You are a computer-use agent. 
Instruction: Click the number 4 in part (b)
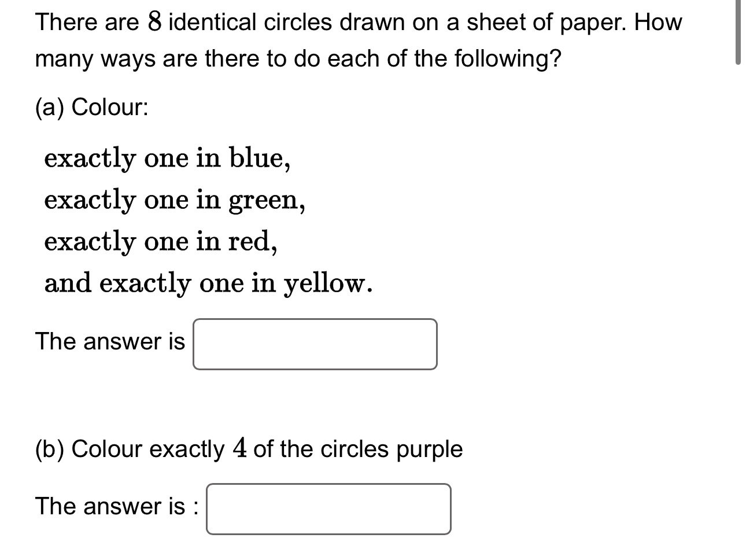click(240, 448)
